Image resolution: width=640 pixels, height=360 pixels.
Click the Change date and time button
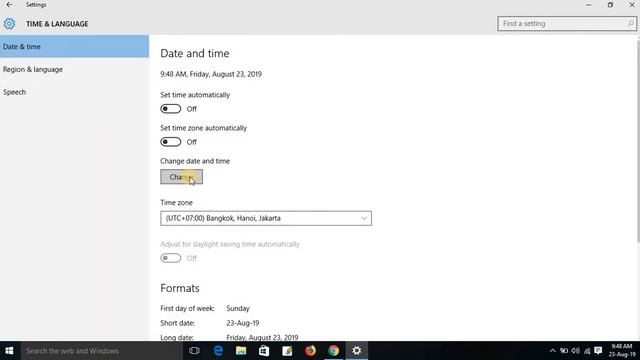click(x=181, y=177)
